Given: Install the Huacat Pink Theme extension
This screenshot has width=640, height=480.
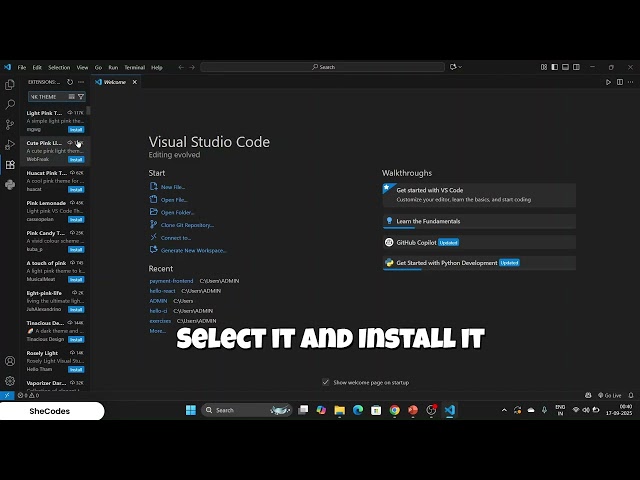Looking at the screenshot, I should (76, 190).
